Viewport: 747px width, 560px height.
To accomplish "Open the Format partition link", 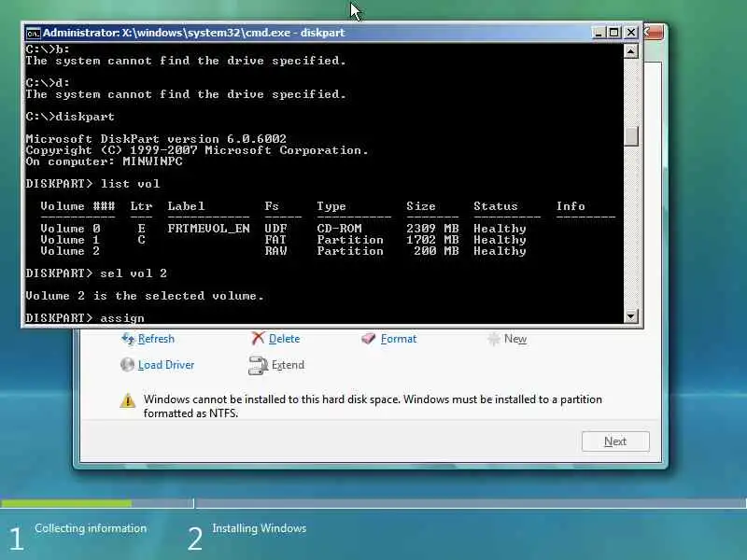I will point(399,339).
